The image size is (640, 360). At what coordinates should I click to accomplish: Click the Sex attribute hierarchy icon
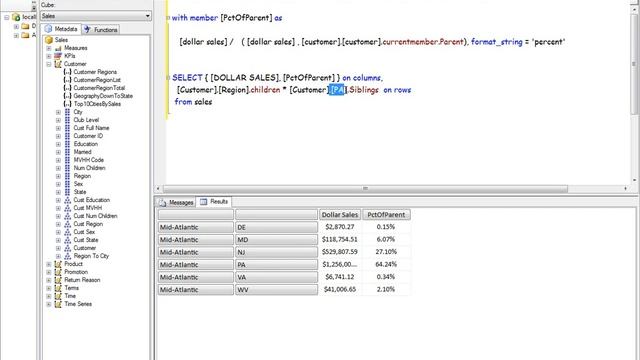pyautogui.click(x=67, y=184)
